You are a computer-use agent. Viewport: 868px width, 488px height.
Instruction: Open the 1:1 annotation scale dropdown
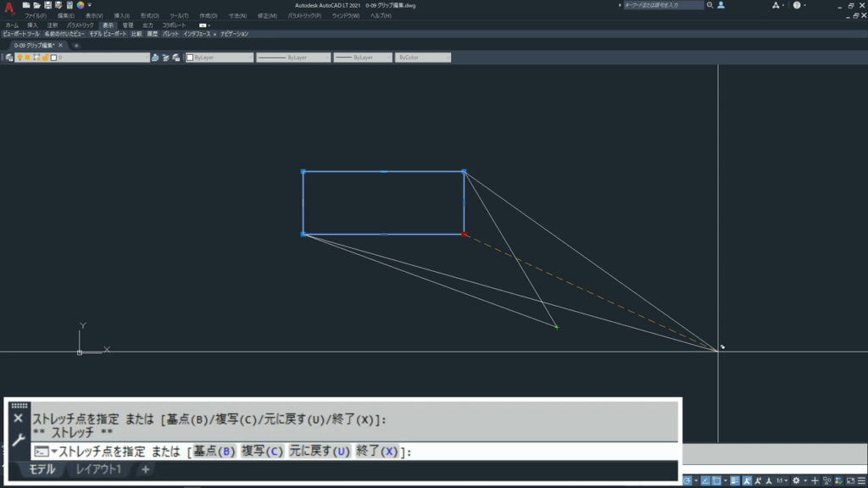[782, 481]
